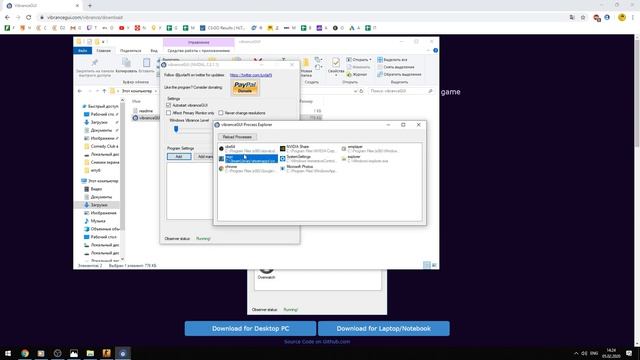
Task: Reload the Chrome page
Action: (29, 18)
